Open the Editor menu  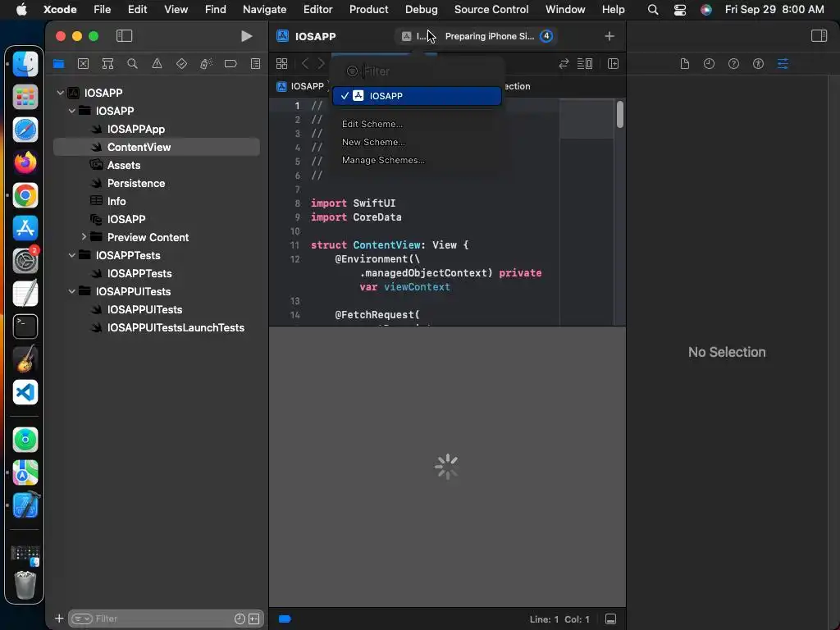point(317,9)
